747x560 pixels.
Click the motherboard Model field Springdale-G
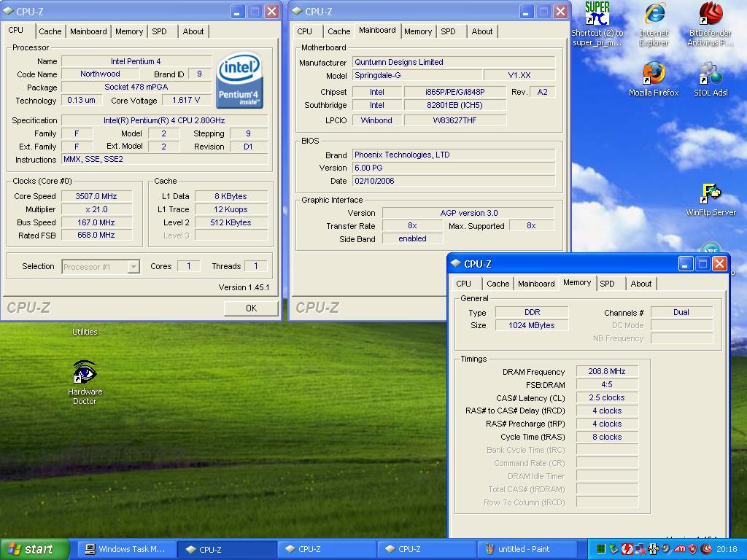(417, 75)
